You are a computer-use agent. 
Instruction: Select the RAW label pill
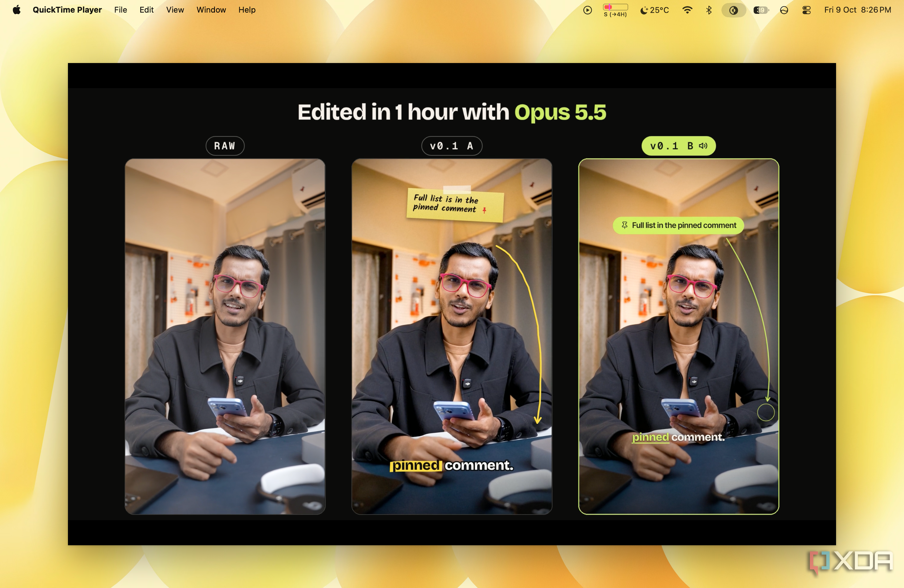pos(225,146)
